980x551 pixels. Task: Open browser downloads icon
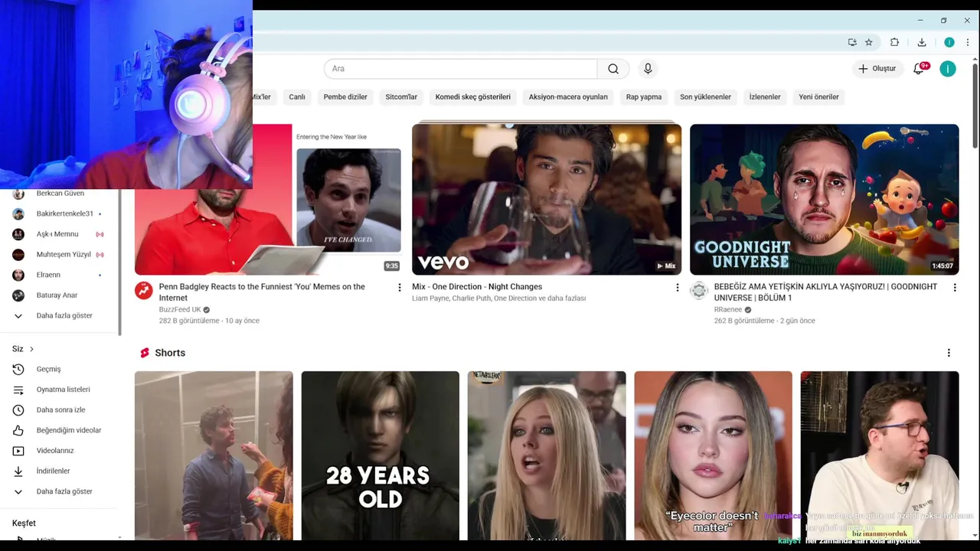pos(922,42)
